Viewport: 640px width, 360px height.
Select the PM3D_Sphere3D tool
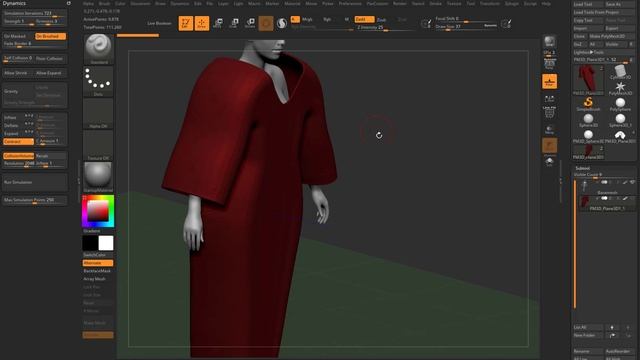pyautogui.click(x=588, y=136)
